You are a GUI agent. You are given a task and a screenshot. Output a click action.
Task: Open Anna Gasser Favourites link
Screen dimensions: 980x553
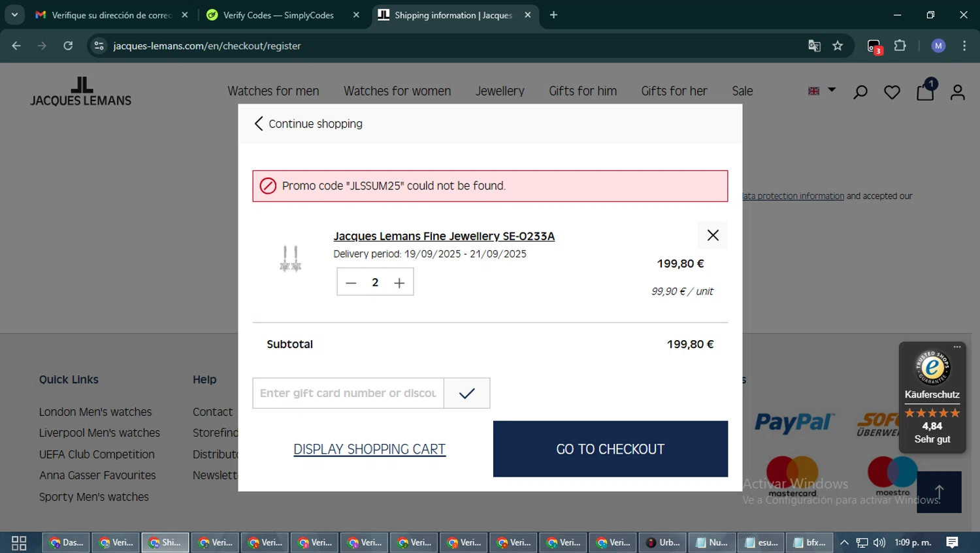click(97, 475)
